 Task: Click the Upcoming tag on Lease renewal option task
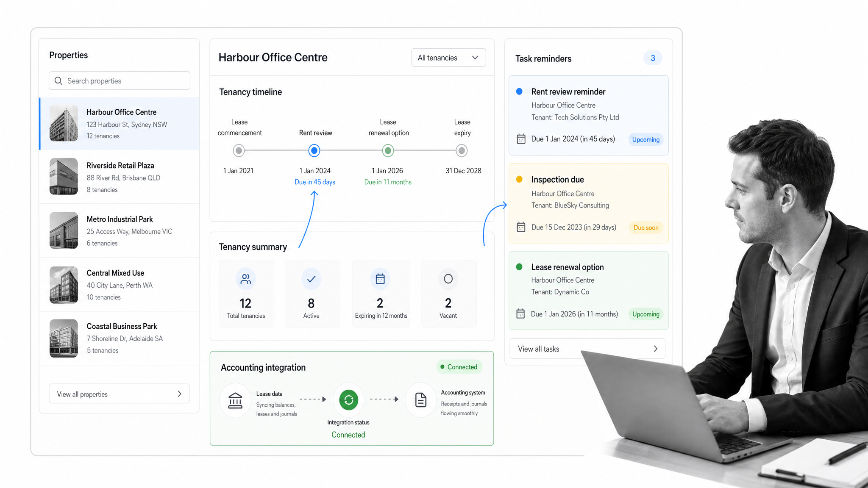pyautogui.click(x=646, y=314)
